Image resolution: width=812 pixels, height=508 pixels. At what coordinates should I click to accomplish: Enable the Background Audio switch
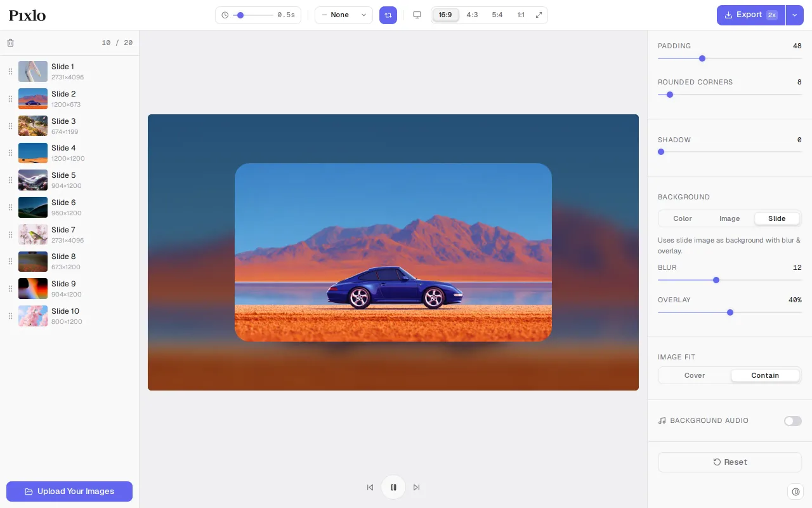pyautogui.click(x=793, y=421)
